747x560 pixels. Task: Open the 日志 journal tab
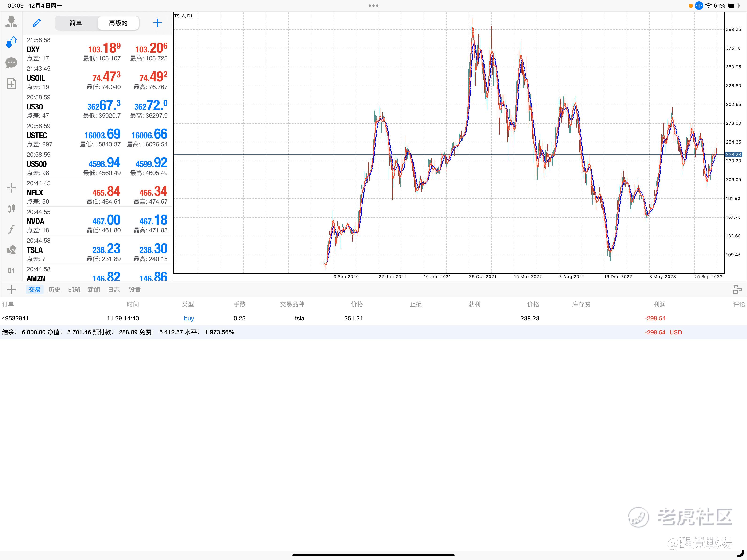[114, 290]
